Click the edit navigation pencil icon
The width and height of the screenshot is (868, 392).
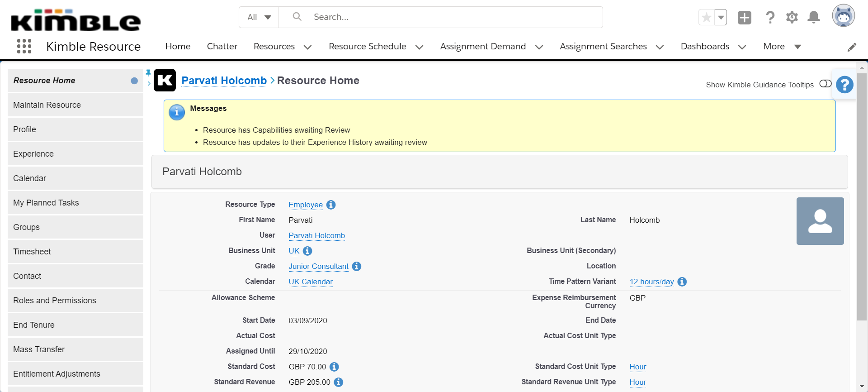pyautogui.click(x=852, y=47)
